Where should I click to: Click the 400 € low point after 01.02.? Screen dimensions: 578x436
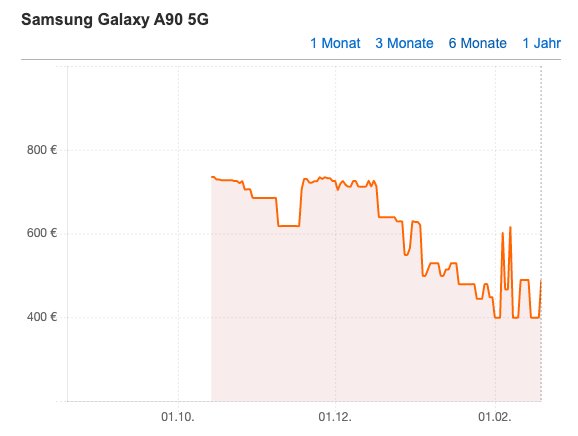point(497,317)
